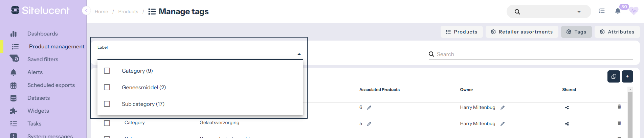Screen dimensions: 644x138
Task: Collapse the Label dropdown arrow
Action: click(x=299, y=54)
